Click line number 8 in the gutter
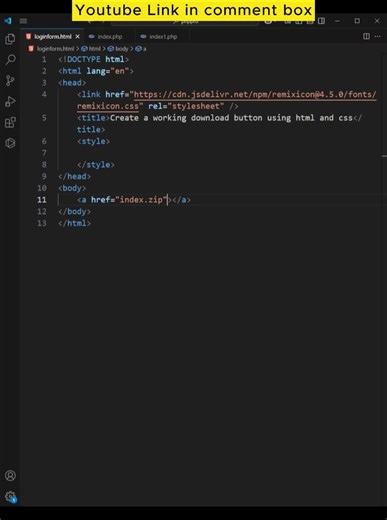The height and width of the screenshot is (520, 387). click(x=44, y=165)
